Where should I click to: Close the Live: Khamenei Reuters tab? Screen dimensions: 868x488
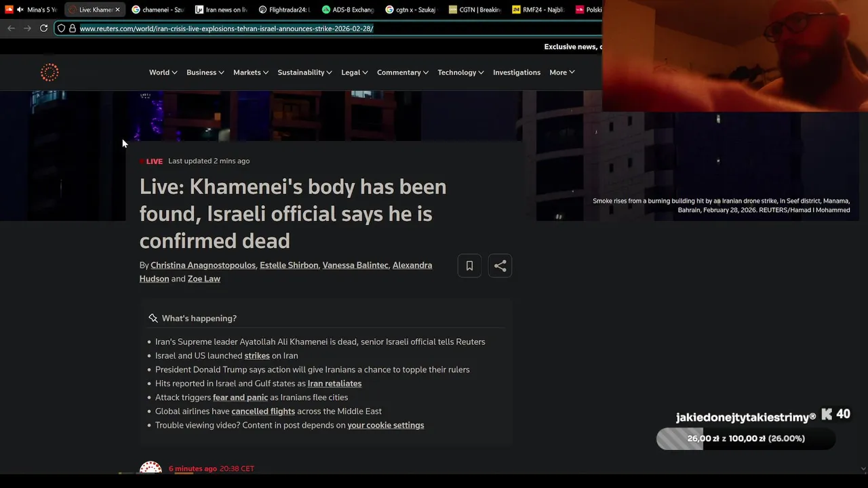click(117, 9)
